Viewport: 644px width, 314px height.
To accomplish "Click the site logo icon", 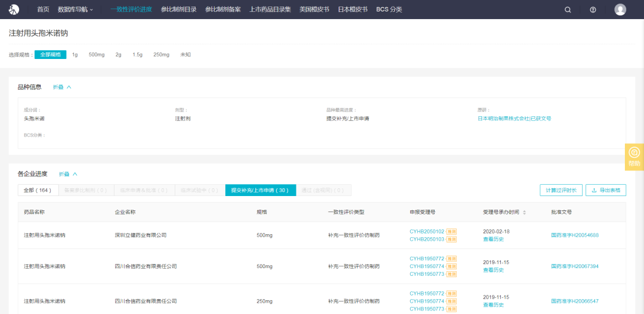I will (x=14, y=10).
